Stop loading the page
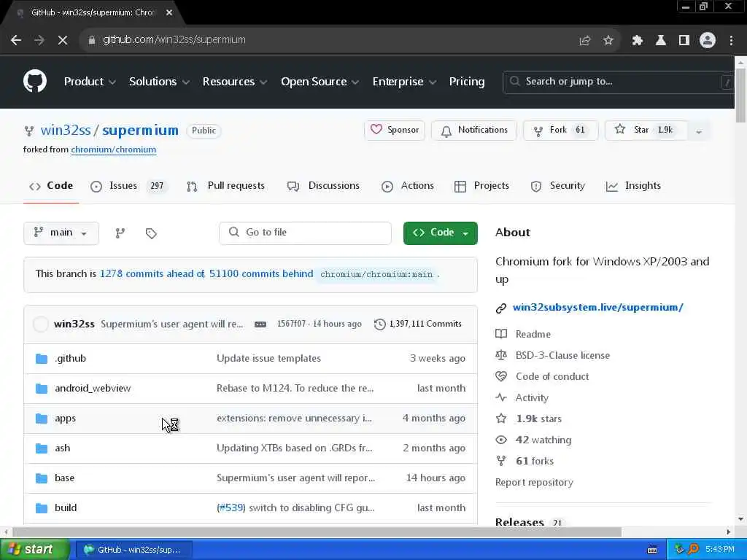Viewport: 747px width, 560px height. click(x=63, y=40)
